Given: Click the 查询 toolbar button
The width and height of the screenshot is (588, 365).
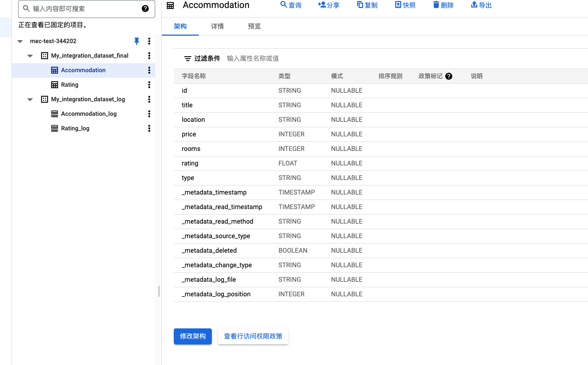Looking at the screenshot, I should point(291,5).
